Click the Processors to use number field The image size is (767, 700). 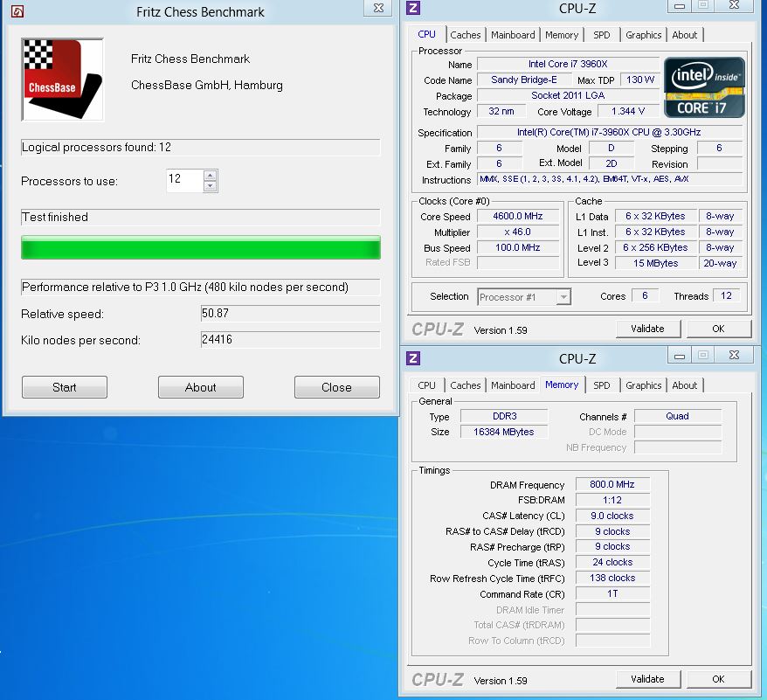[183, 180]
